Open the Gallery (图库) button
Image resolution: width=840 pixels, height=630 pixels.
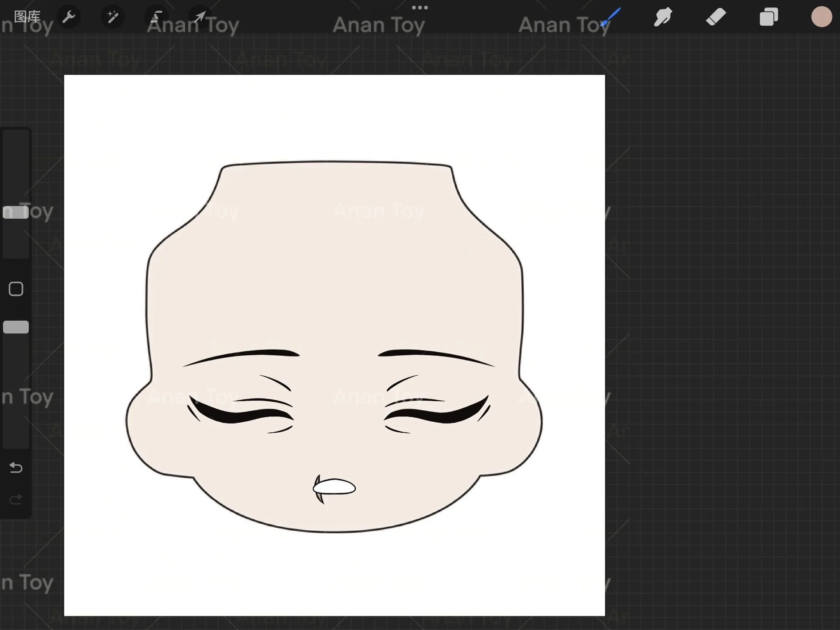27,17
